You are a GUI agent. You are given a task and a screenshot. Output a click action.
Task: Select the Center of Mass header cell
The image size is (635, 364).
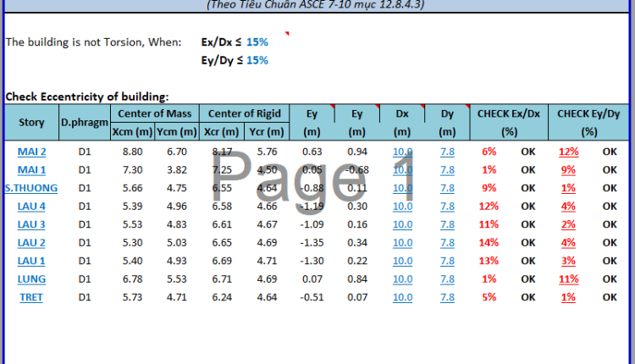point(154,113)
